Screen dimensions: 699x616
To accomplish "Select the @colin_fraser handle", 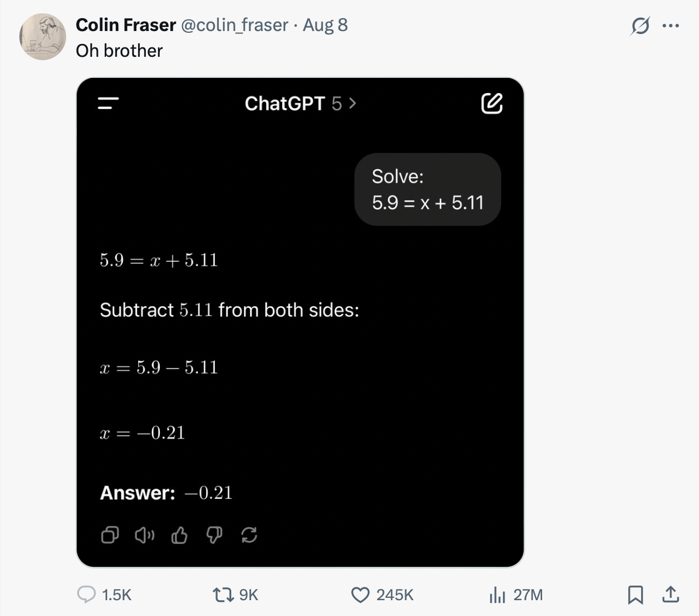I will pyautogui.click(x=237, y=25).
